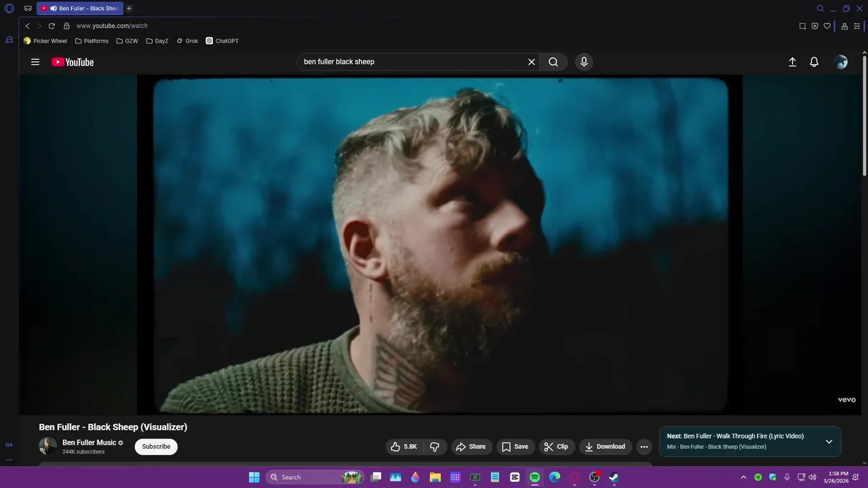The image size is (868, 488).
Task: Show hidden system tray icons
Action: pyautogui.click(x=743, y=477)
